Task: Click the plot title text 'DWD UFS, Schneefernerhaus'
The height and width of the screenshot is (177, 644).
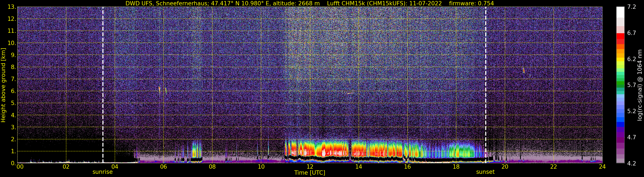Action: (x=167, y=3)
